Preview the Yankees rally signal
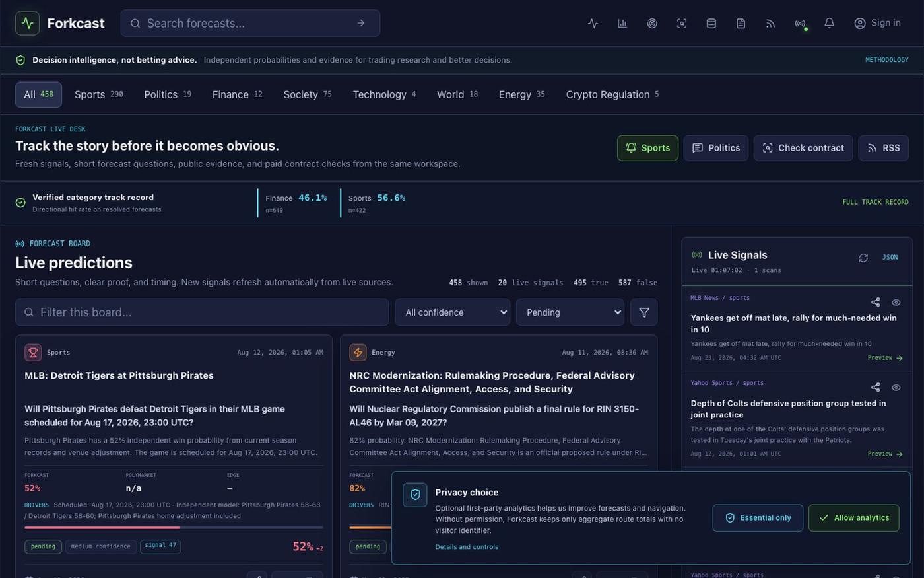This screenshot has height=578, width=924. [x=884, y=358]
